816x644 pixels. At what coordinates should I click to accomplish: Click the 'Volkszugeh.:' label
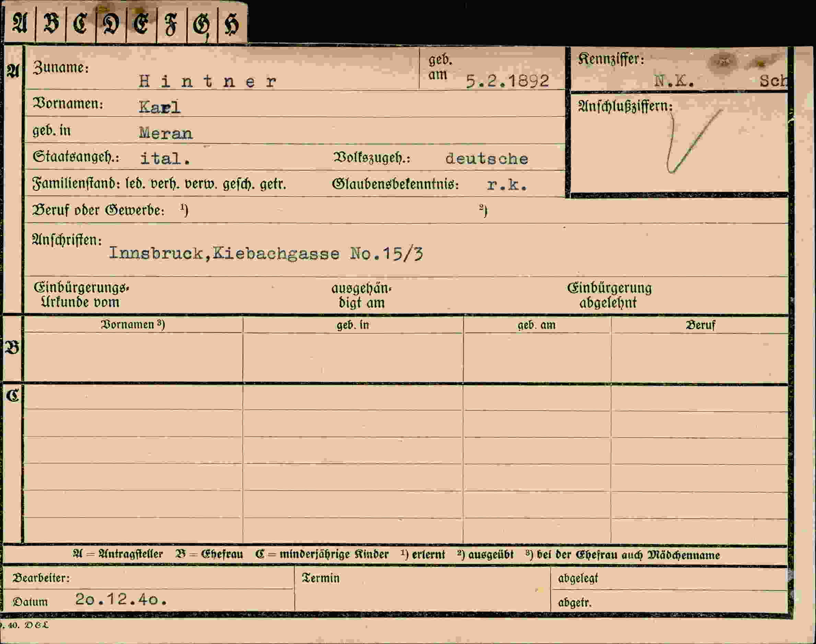tap(372, 158)
